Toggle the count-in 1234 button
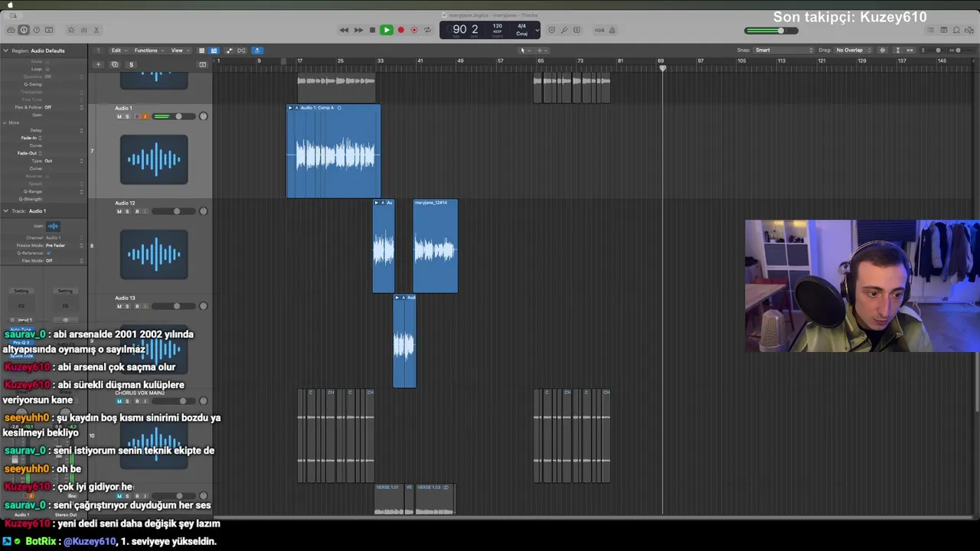Image resolution: width=980 pixels, height=551 pixels. point(599,30)
